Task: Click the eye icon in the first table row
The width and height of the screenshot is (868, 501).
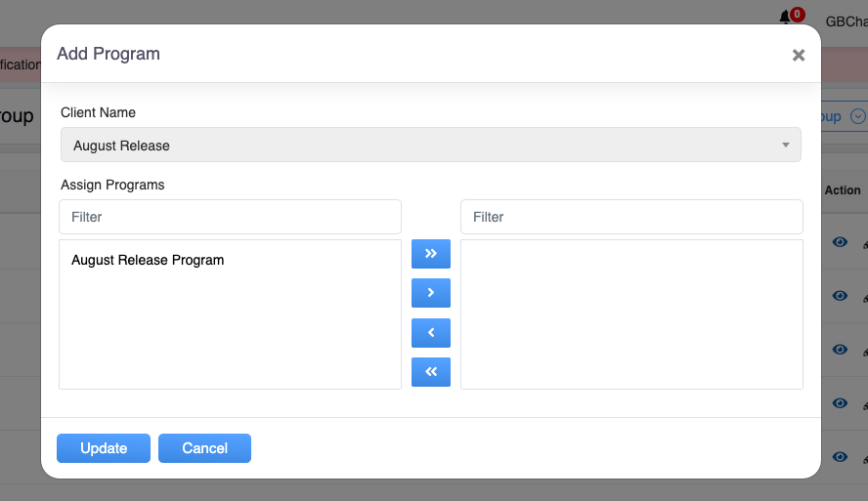Action: pos(840,242)
